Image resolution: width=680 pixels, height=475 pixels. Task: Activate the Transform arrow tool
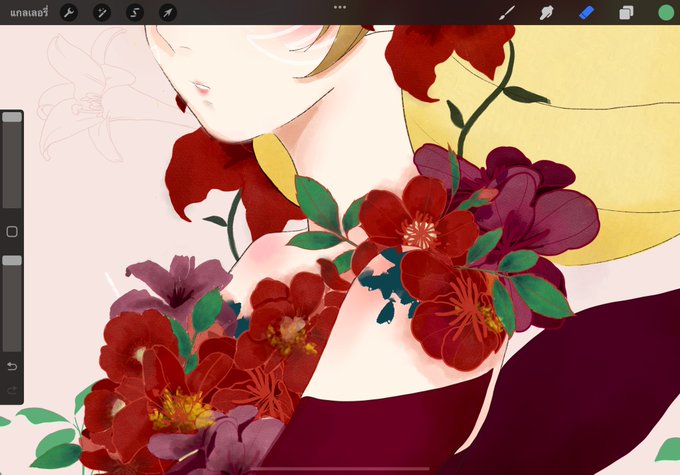[168, 13]
